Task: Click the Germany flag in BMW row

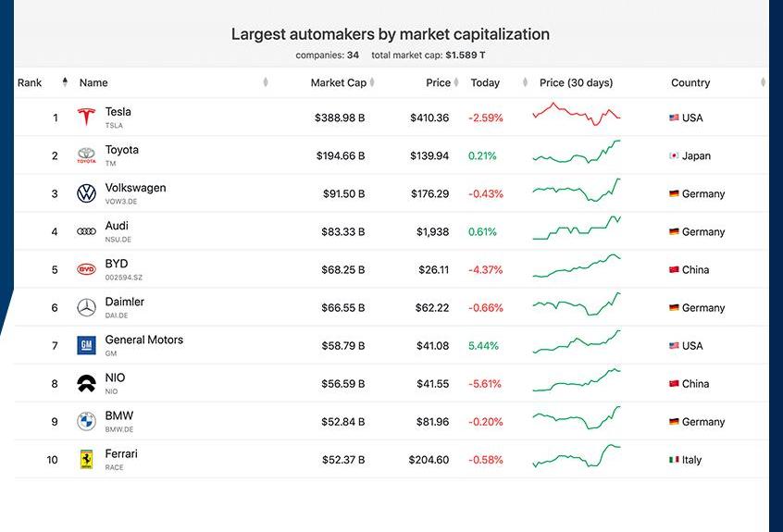Action: 674,422
